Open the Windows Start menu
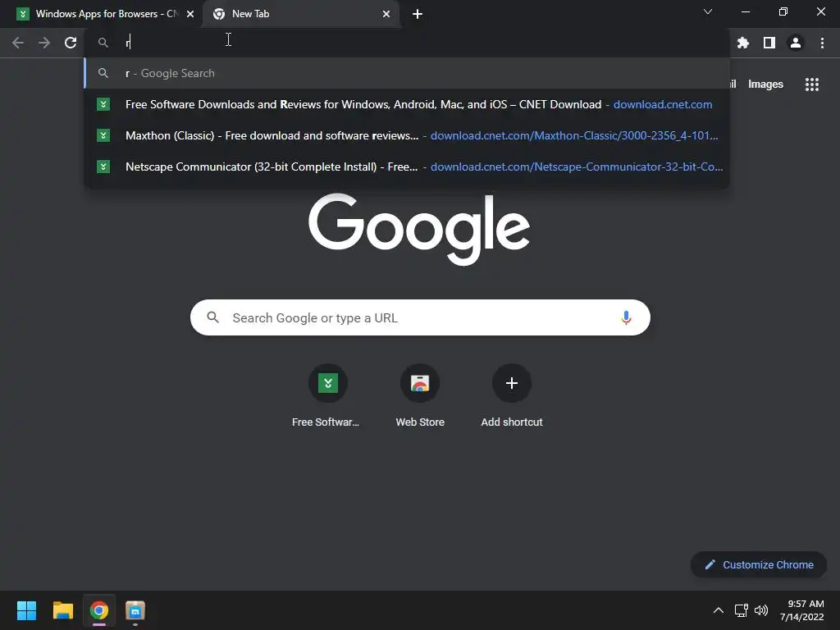 coord(26,610)
